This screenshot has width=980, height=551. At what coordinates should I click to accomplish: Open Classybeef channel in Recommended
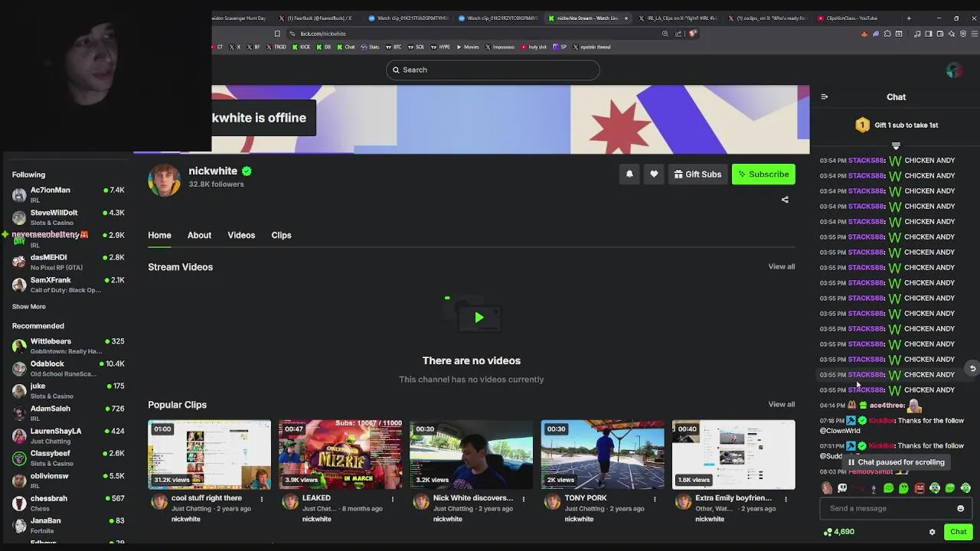pos(67,458)
